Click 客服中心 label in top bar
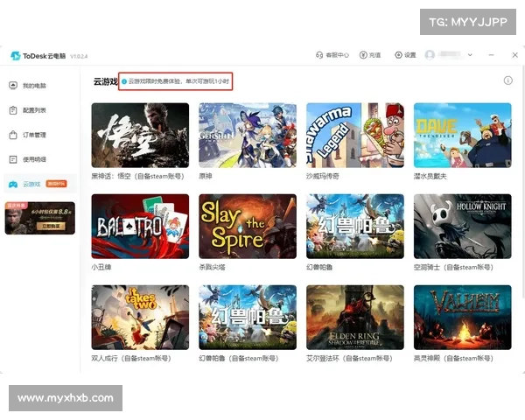 pos(337,55)
